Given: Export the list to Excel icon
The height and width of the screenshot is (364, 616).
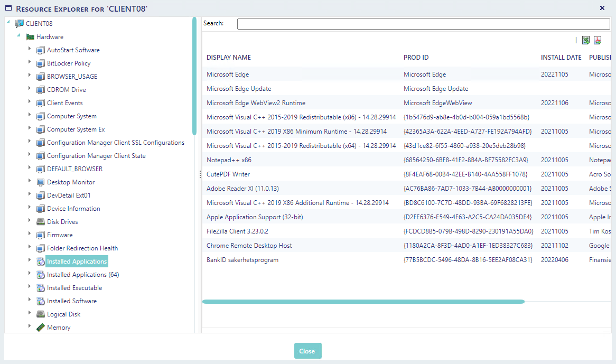Looking at the screenshot, I should tap(585, 40).
